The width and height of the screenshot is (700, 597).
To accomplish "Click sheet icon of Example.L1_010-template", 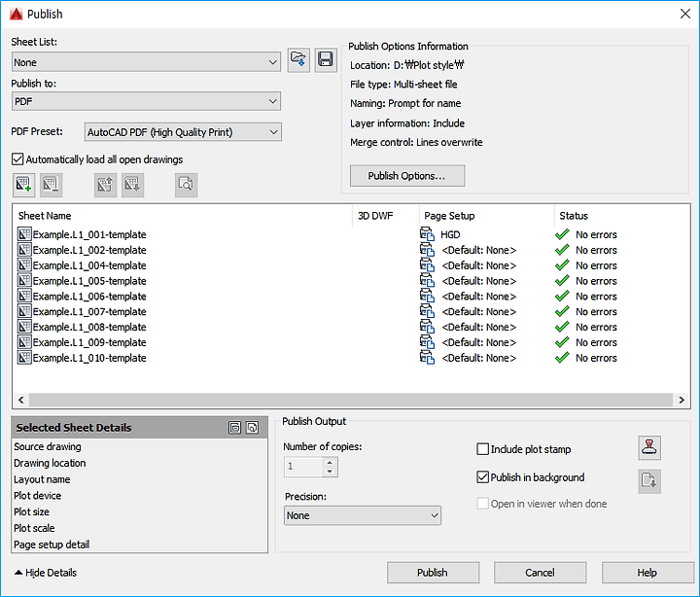I will [24, 357].
